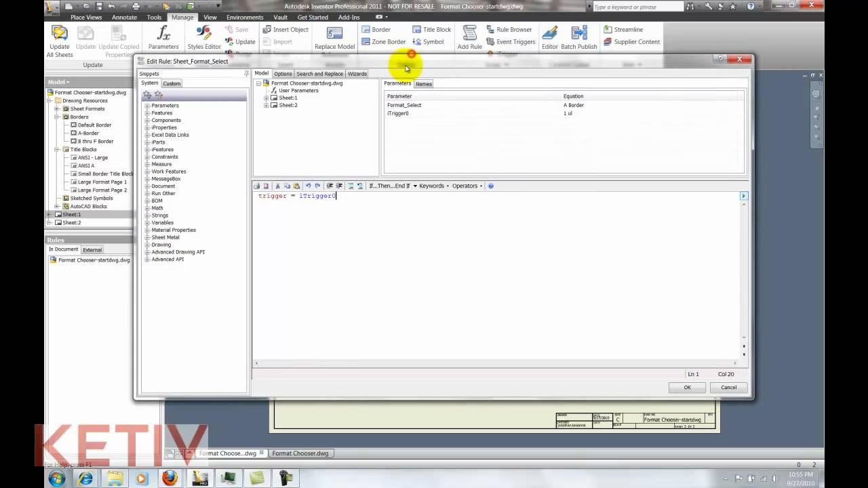Image resolution: width=868 pixels, height=488 pixels.
Task: Open the Batch Publish tool
Action: coord(579,37)
